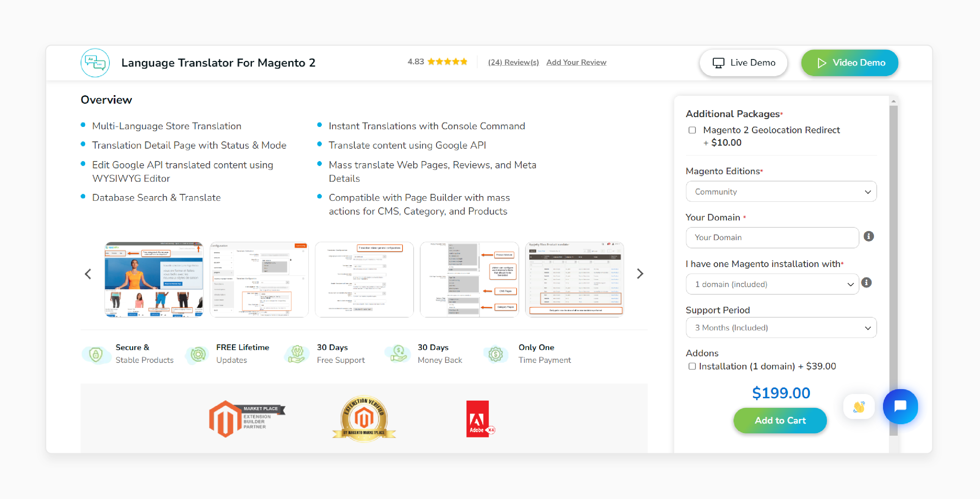Click the Secure & Stable Products shield icon
Screen dimensions: 980x499
click(x=96, y=354)
